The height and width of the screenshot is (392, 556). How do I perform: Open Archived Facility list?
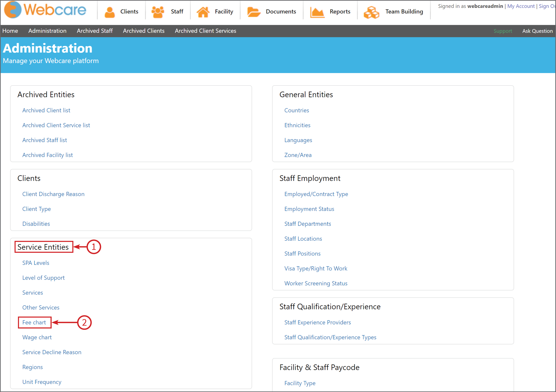[48, 155]
